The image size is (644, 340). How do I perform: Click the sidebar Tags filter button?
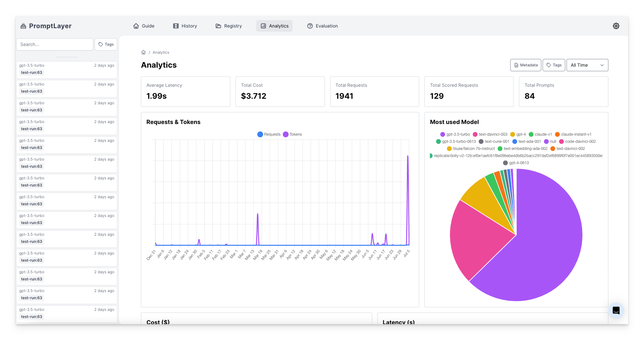[106, 44]
